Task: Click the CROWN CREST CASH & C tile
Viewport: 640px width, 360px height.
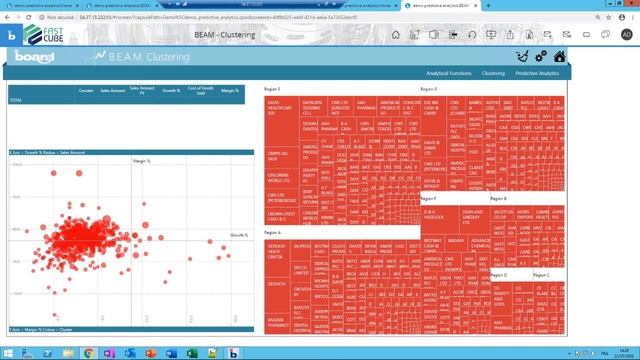Action: point(282,216)
